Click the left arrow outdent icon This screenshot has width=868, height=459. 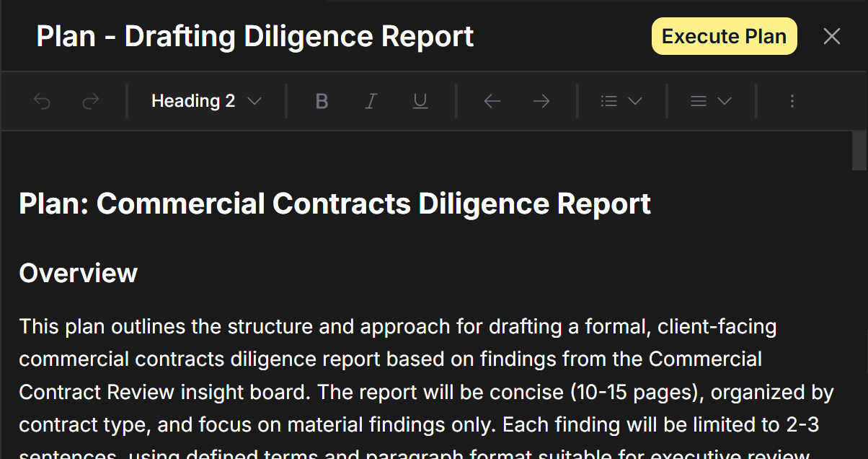click(492, 102)
